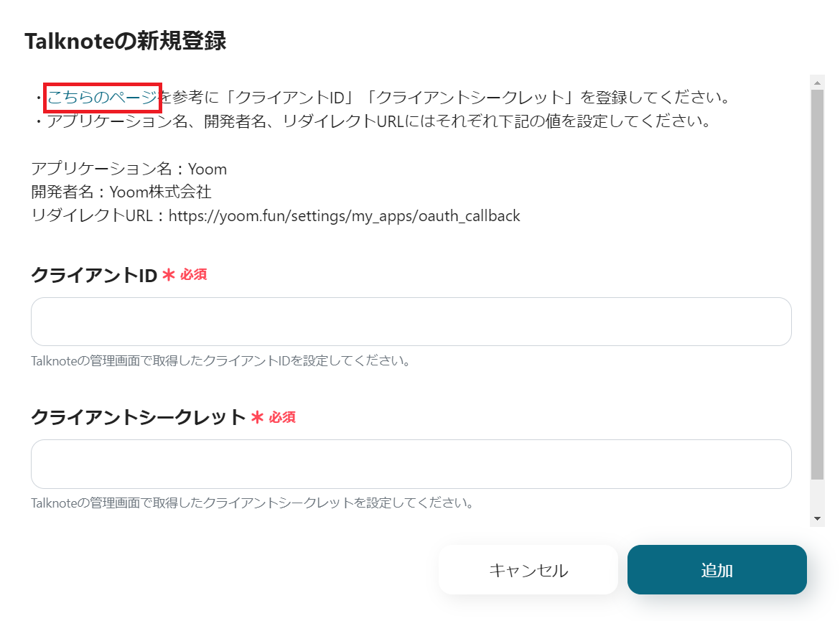The image size is (840, 621).
Task: Click the dialog's vertical scrollbar thumb
Action: (817, 284)
